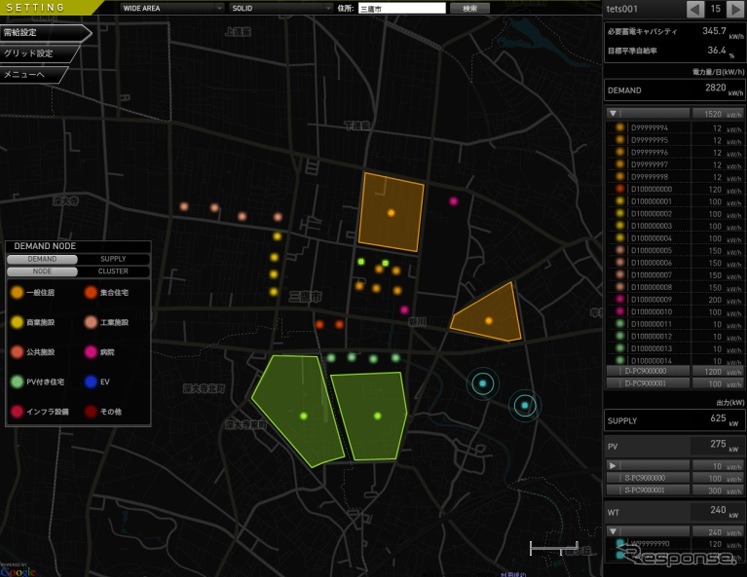The image size is (747, 577).
Task: Select CLUSTER display mode
Action: tap(113, 272)
